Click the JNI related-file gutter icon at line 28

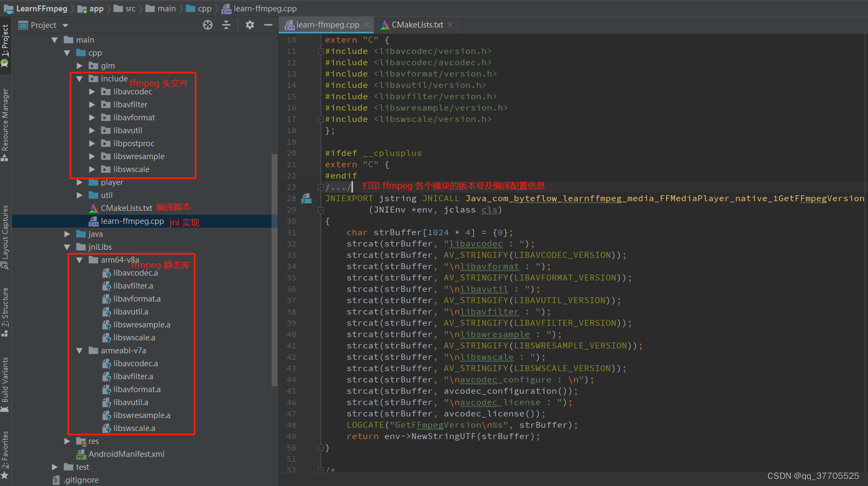(306, 198)
